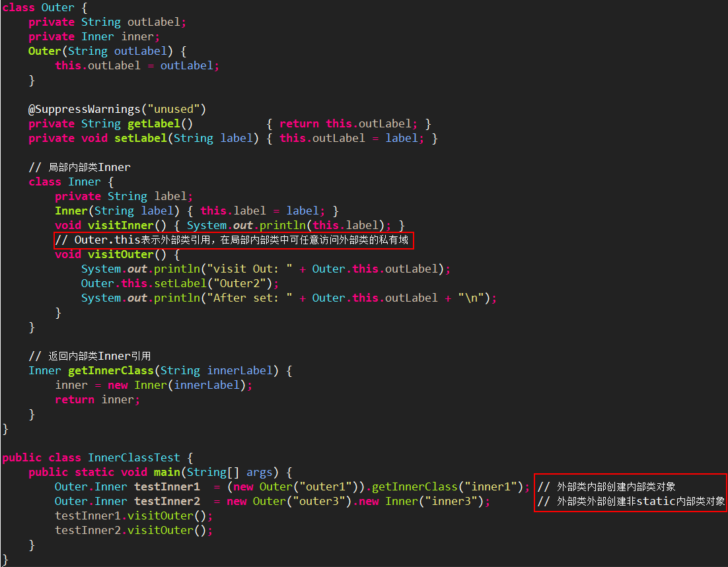Select 'private String outLabel;' field line
This screenshot has height=567, width=728.
pos(107,22)
